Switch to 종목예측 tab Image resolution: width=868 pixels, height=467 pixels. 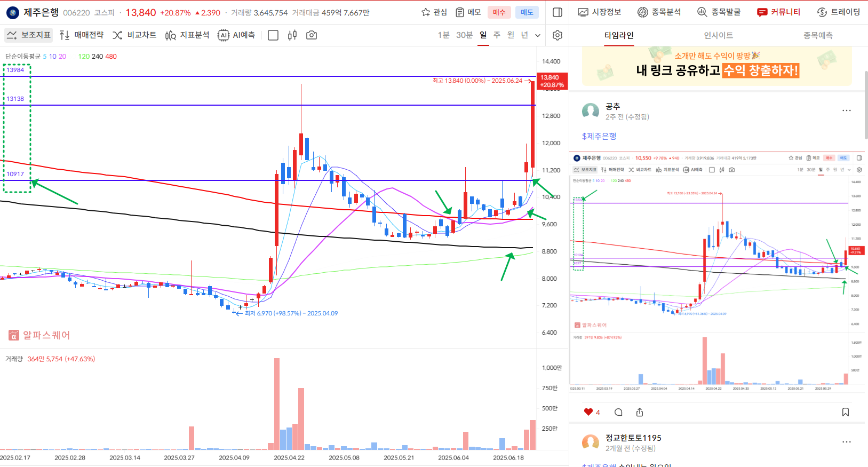pyautogui.click(x=818, y=35)
